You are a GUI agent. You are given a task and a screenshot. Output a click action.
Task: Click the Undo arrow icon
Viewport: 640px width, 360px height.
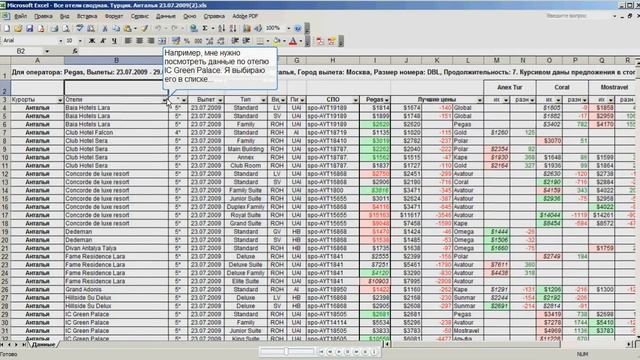(158, 28)
